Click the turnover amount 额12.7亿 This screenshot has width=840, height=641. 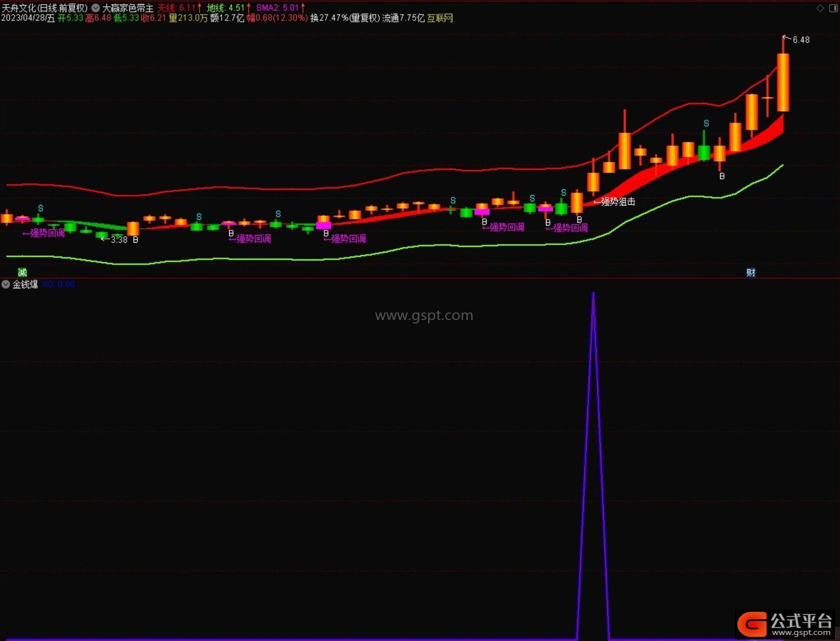(227, 18)
